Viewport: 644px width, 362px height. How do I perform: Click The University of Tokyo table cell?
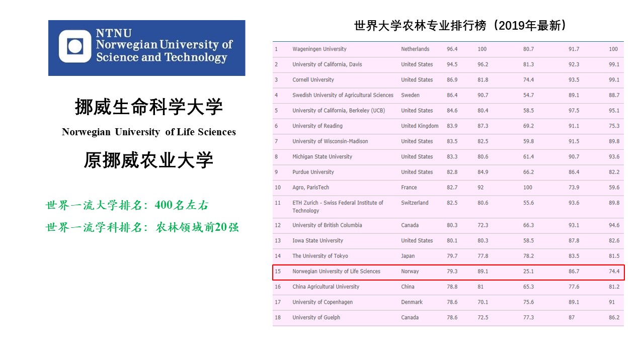coord(320,256)
